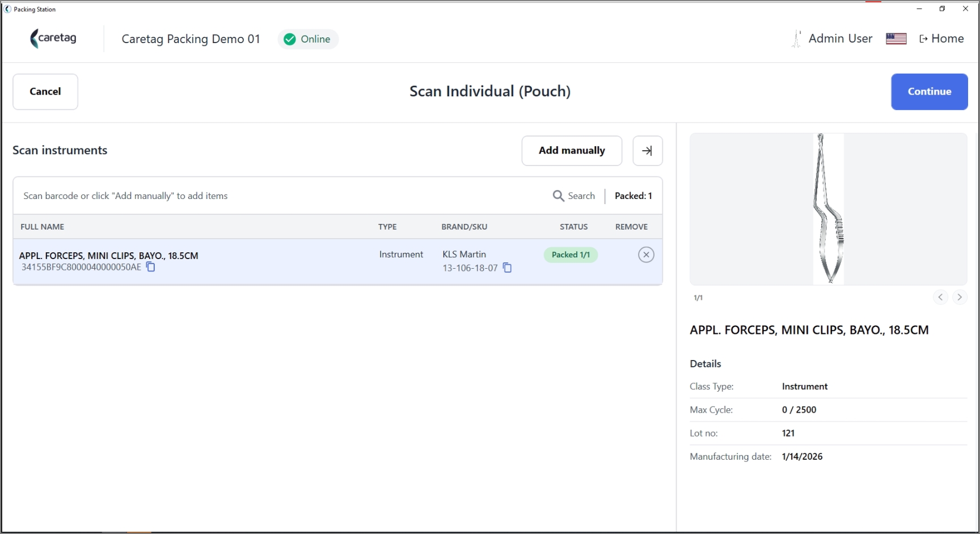Screen dimensions: 980x534
Task: Go to Home via the exit icon link
Action: (941, 39)
